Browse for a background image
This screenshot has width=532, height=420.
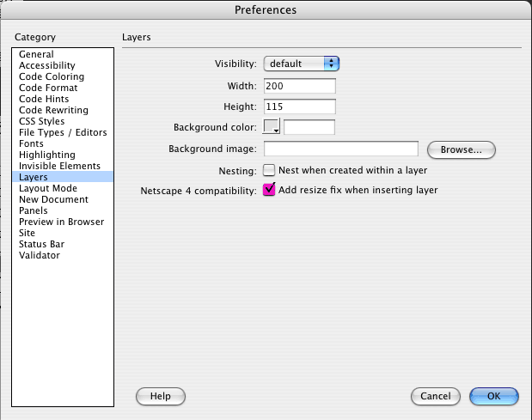point(461,149)
